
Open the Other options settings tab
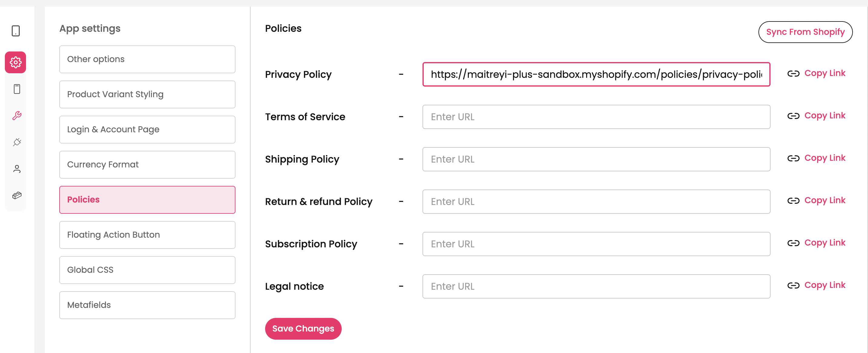[147, 59]
